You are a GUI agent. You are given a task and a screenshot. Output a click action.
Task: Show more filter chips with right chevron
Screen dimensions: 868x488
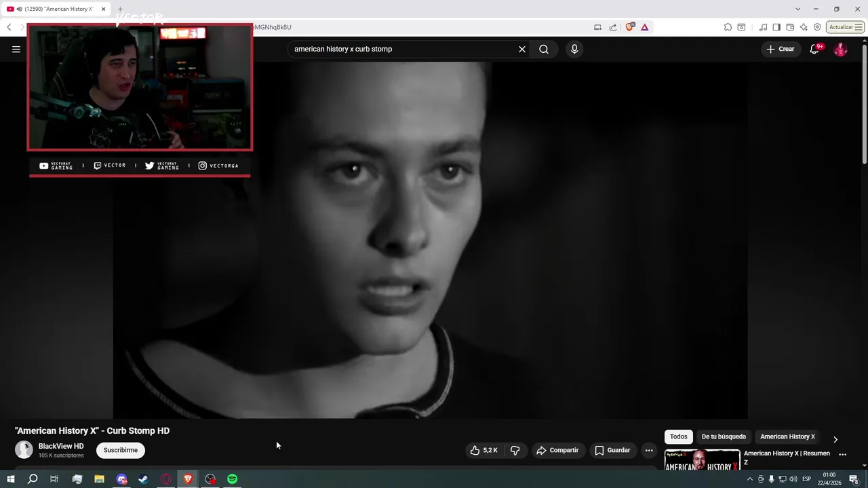click(x=835, y=439)
